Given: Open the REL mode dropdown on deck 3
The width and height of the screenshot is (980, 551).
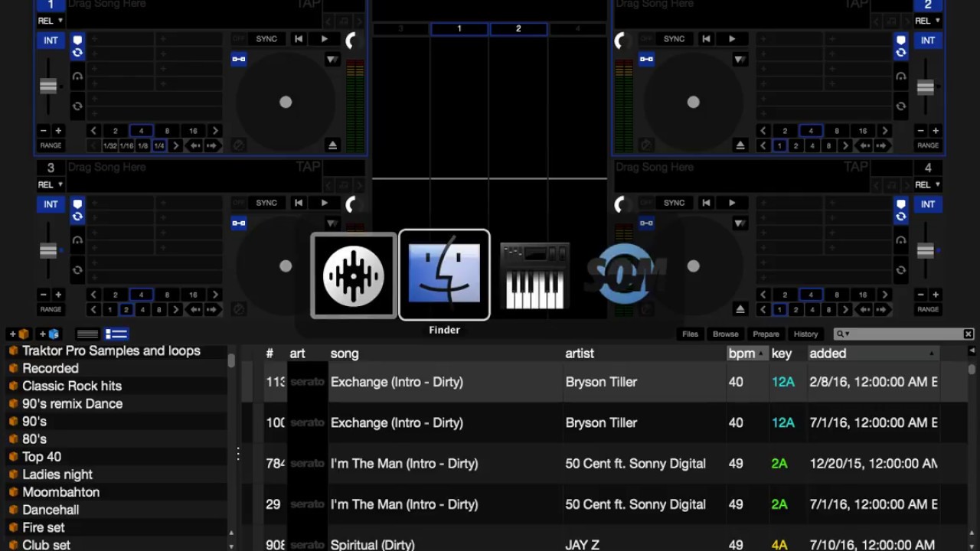Looking at the screenshot, I should tap(51, 184).
